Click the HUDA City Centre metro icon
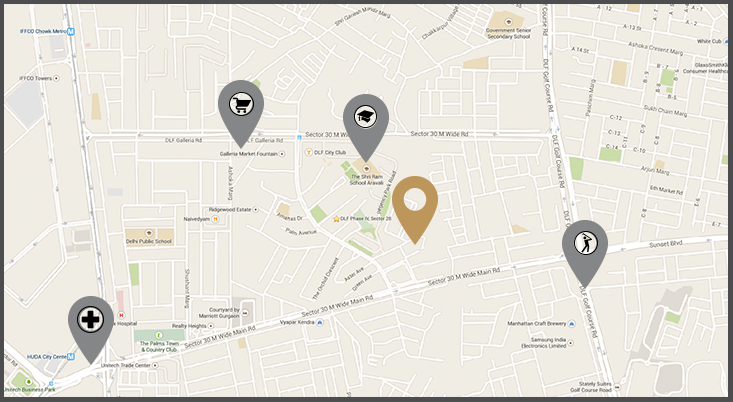Screen dimensions: 733x402 71,357
